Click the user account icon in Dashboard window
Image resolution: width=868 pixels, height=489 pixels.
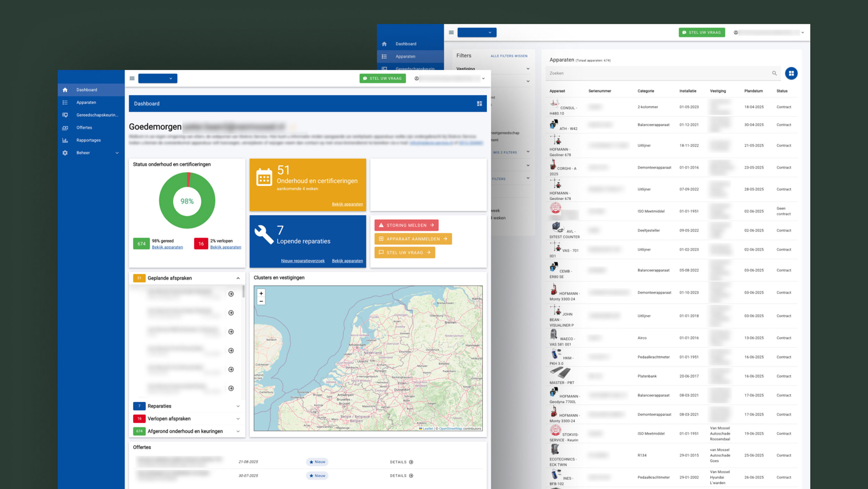(x=417, y=78)
